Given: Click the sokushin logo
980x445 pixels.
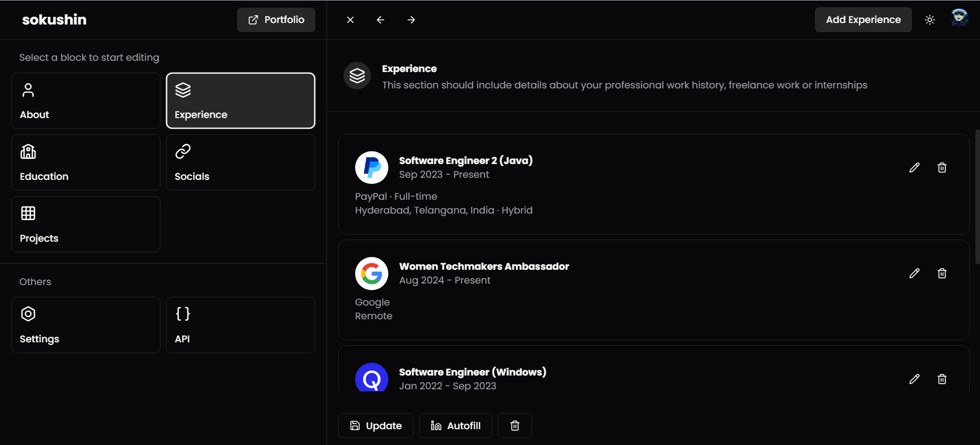Looking at the screenshot, I should (54, 20).
